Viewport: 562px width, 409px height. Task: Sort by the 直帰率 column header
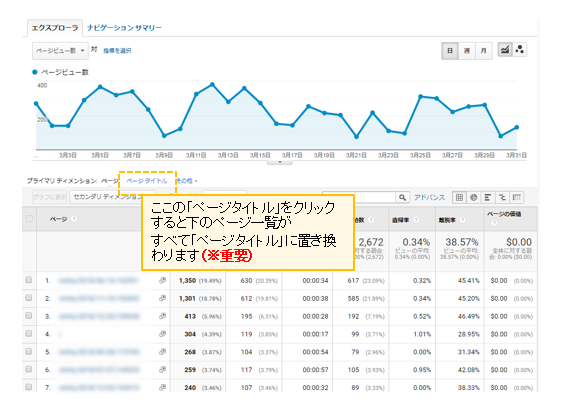(x=400, y=220)
